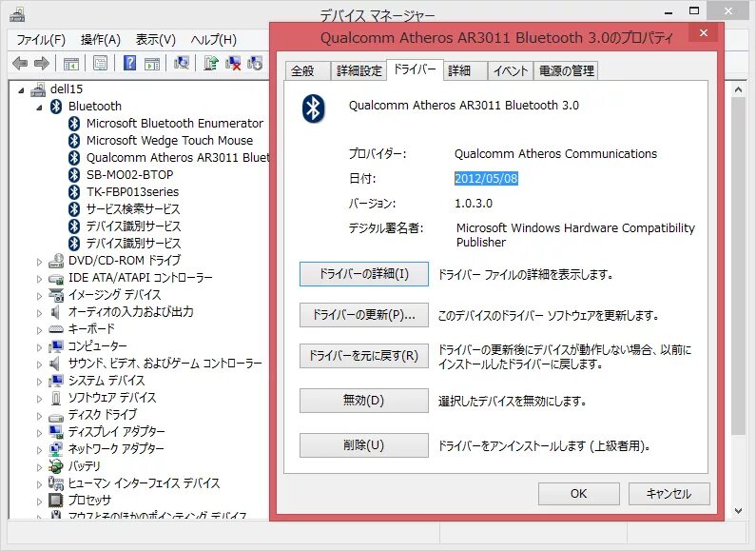Click ドライバーの更新(P)... button
The width and height of the screenshot is (756, 551).
pyautogui.click(x=364, y=315)
